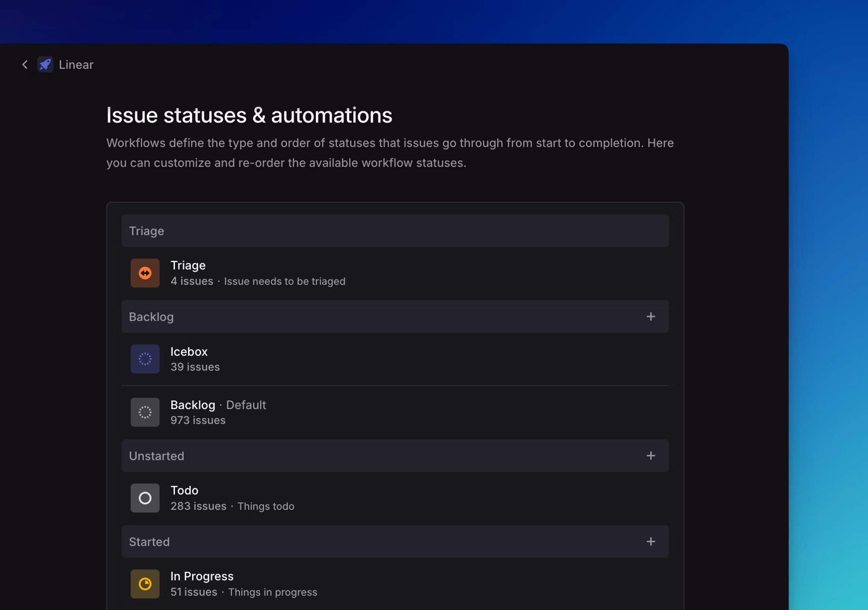The width and height of the screenshot is (868, 610).
Task: Click the In Progress yellow clock icon
Action: click(145, 584)
